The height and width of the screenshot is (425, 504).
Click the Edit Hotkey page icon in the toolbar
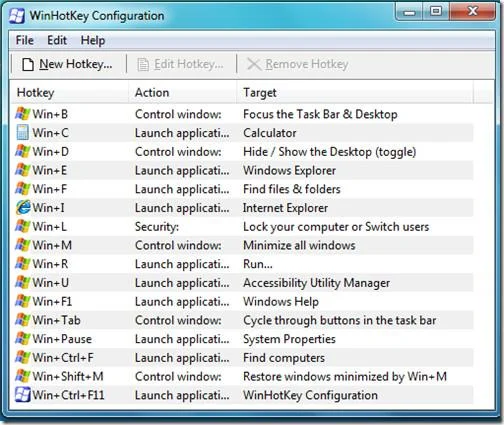pyautogui.click(x=143, y=64)
